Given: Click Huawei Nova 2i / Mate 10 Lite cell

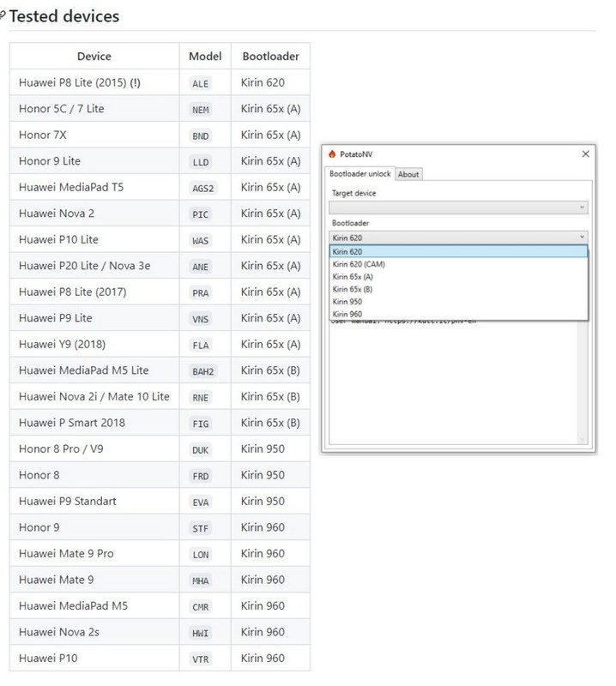Looking at the screenshot, I should click(x=94, y=397).
